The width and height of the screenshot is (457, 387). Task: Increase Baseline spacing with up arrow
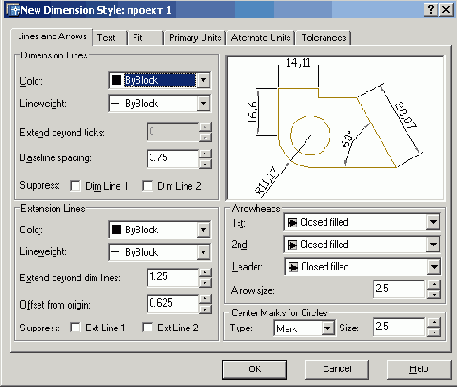click(205, 153)
